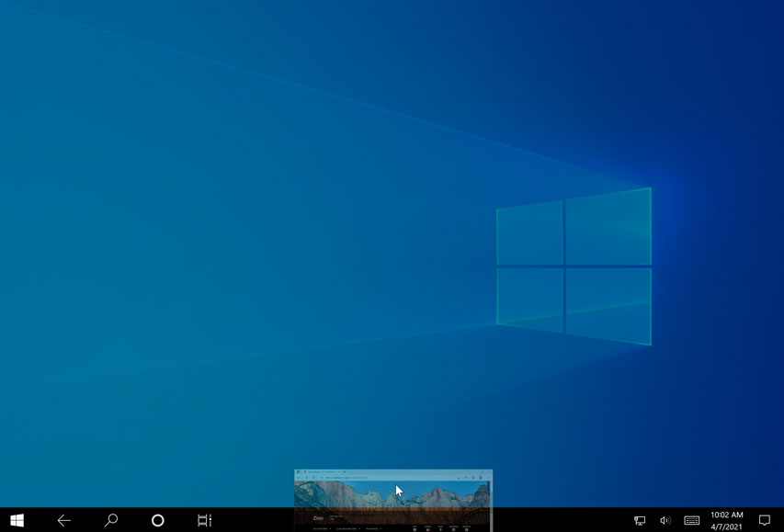Open the browser's Settings and more menu
The height and width of the screenshot is (532, 784).
click(488, 477)
